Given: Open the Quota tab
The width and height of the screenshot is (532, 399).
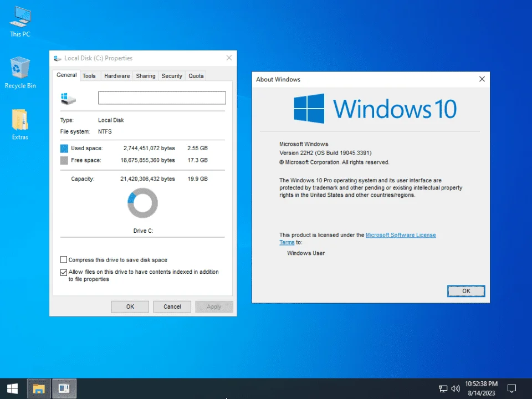Looking at the screenshot, I should click(196, 76).
